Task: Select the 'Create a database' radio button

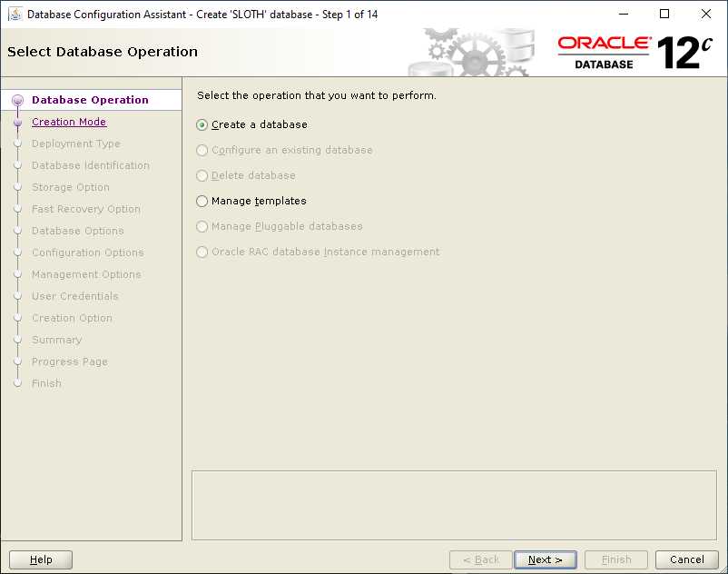Action: [202, 125]
